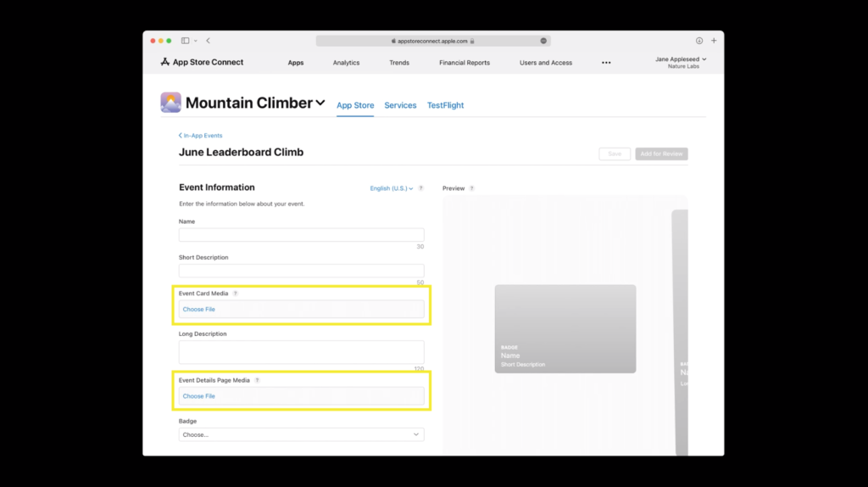Click the reload icon in address bar
The width and height of the screenshot is (868, 487).
[x=543, y=41]
